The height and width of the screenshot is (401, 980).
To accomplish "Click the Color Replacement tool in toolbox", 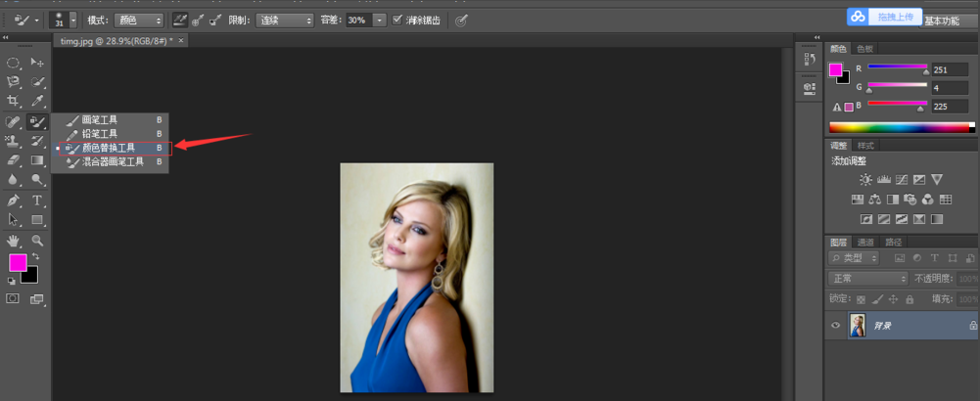I will click(37, 121).
